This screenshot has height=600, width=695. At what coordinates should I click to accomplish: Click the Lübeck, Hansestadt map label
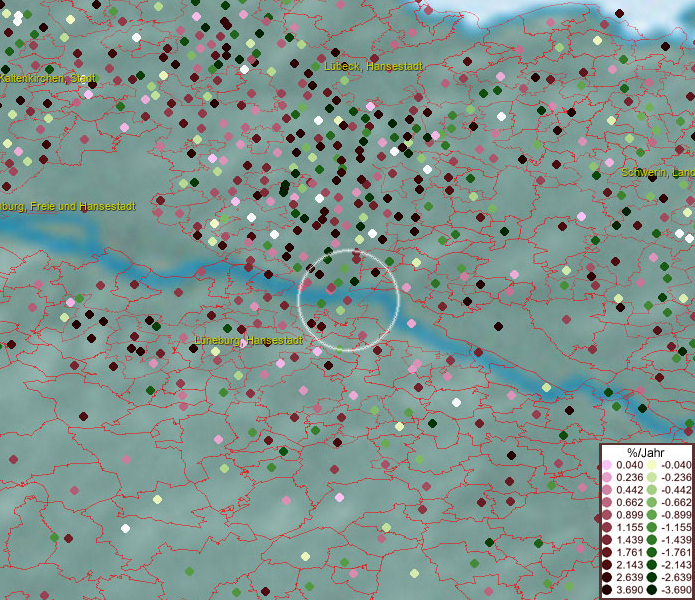373,66
